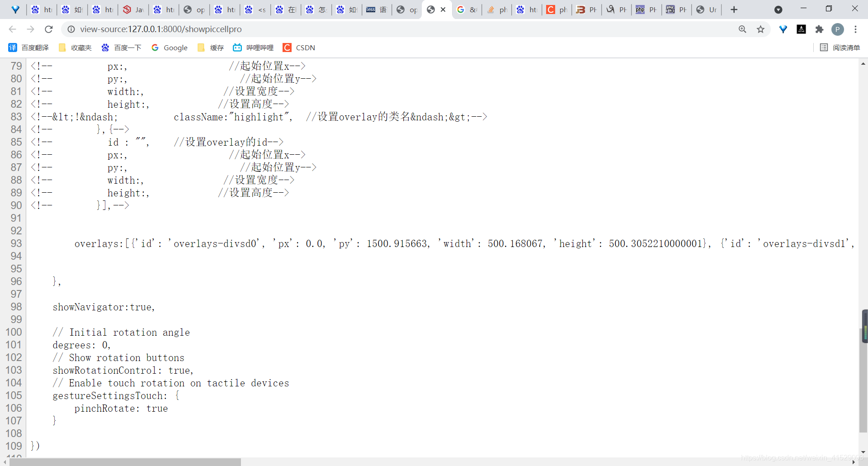Switch to the Google '&' tab
The height and width of the screenshot is (466, 868).
pos(467,10)
